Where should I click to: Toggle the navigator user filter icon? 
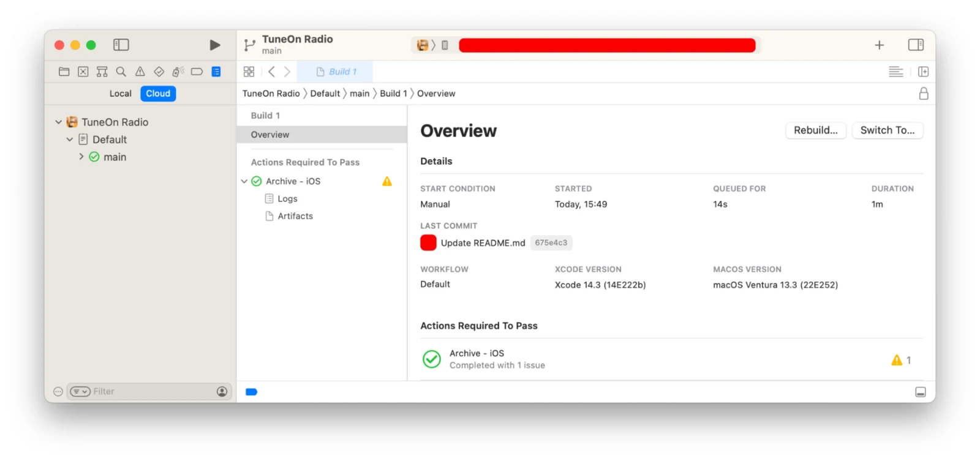coord(222,392)
